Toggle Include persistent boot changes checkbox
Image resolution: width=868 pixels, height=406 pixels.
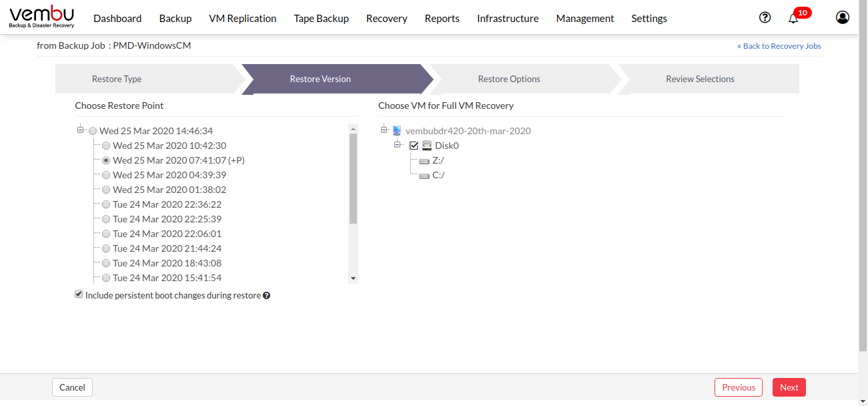pyautogui.click(x=79, y=294)
